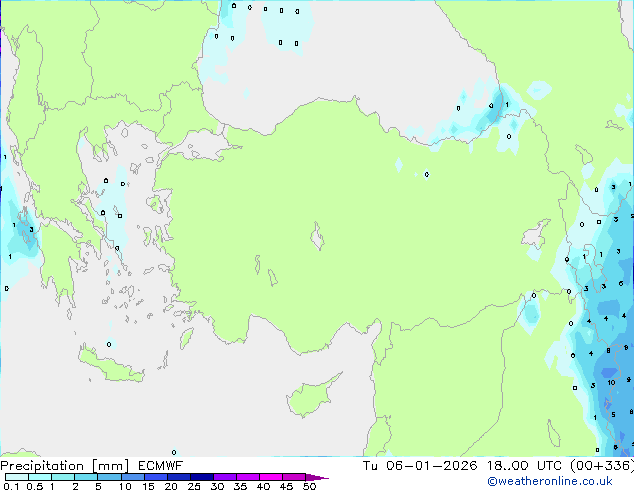This screenshot has height=490, width=634.
Task: Click the 'Tu 06-01-2026' date text
Action: click(420, 466)
